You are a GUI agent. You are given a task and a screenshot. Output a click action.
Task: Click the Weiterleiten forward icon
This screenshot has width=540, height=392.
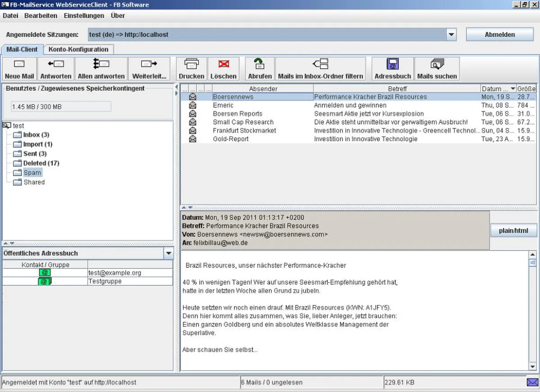coord(149,68)
